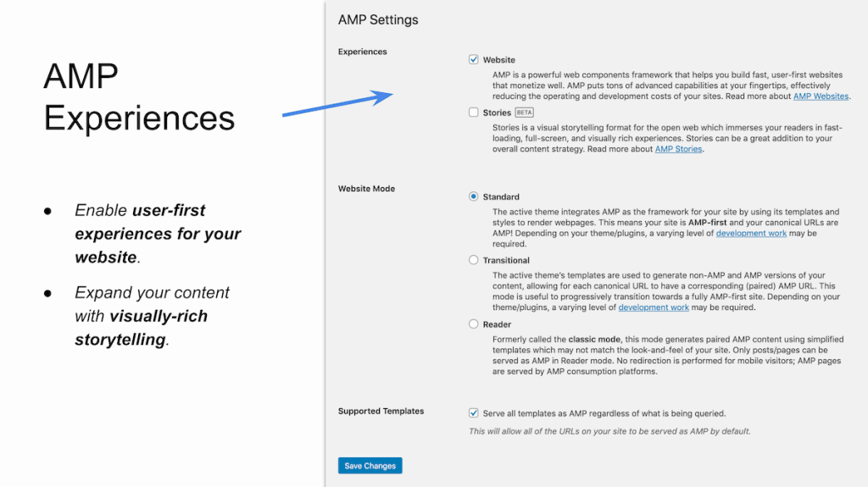Click the Save Changes button
868x487 pixels.
[370, 466]
